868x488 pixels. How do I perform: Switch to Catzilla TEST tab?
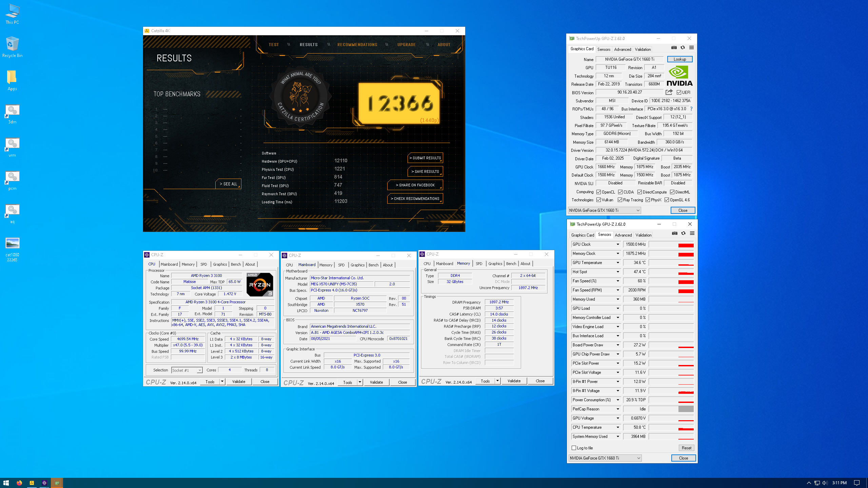coord(274,45)
